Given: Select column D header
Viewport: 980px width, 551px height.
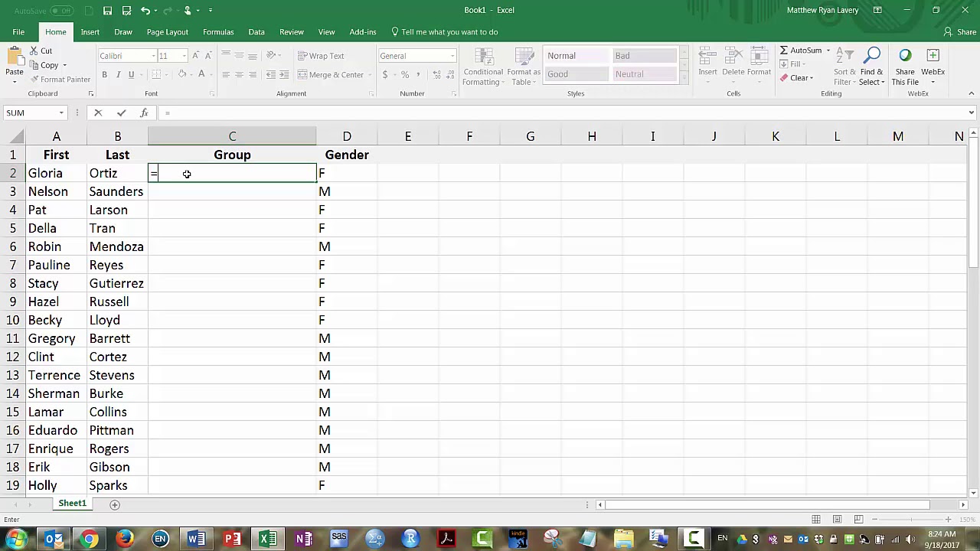Looking at the screenshot, I should tap(347, 136).
